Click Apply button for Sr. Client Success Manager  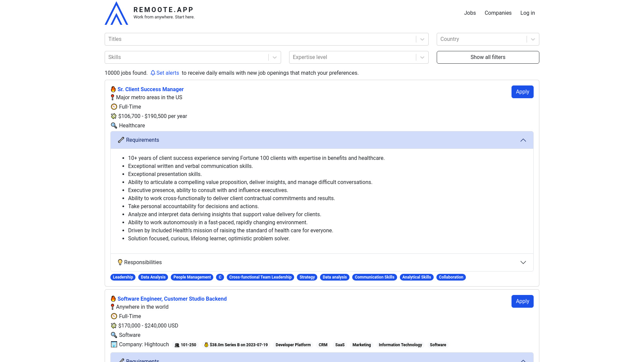coord(522,92)
